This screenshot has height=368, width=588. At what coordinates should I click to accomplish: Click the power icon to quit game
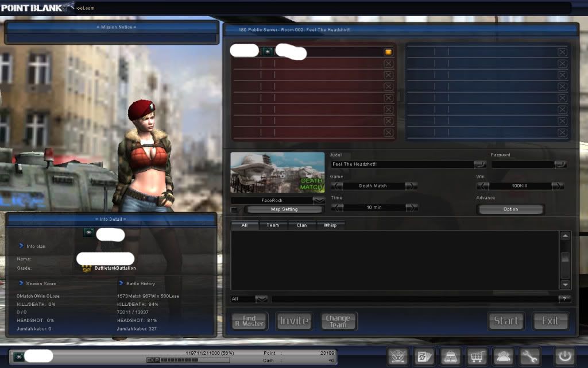565,356
